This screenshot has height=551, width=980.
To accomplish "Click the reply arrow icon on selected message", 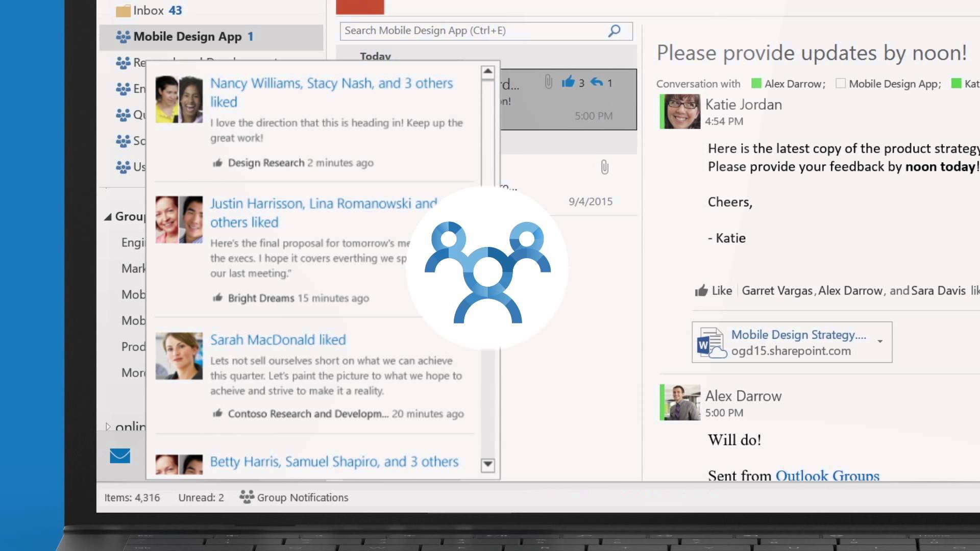I will pos(597,82).
